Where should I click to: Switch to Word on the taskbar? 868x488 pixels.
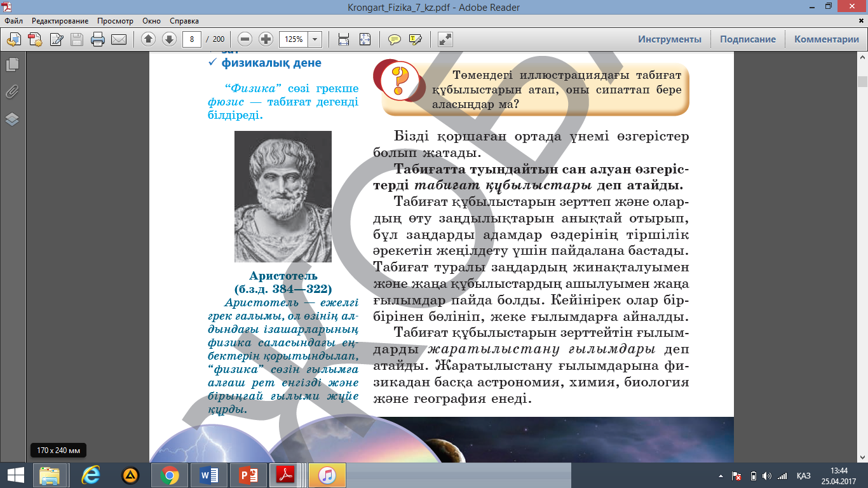(x=208, y=475)
